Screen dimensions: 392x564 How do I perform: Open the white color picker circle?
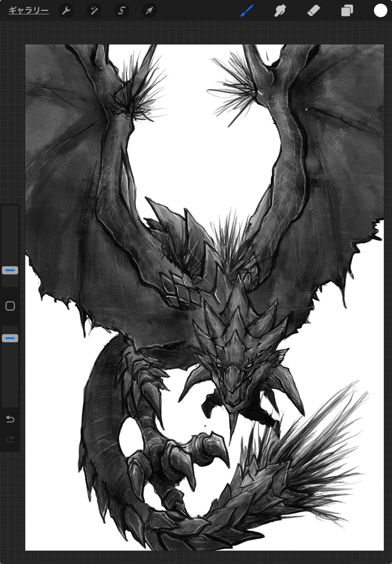pos(380,10)
